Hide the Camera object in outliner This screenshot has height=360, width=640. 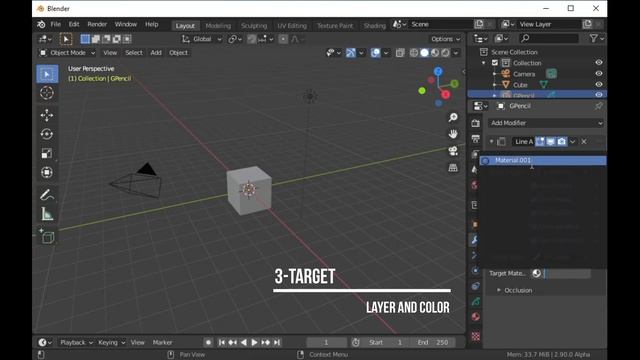(598, 73)
